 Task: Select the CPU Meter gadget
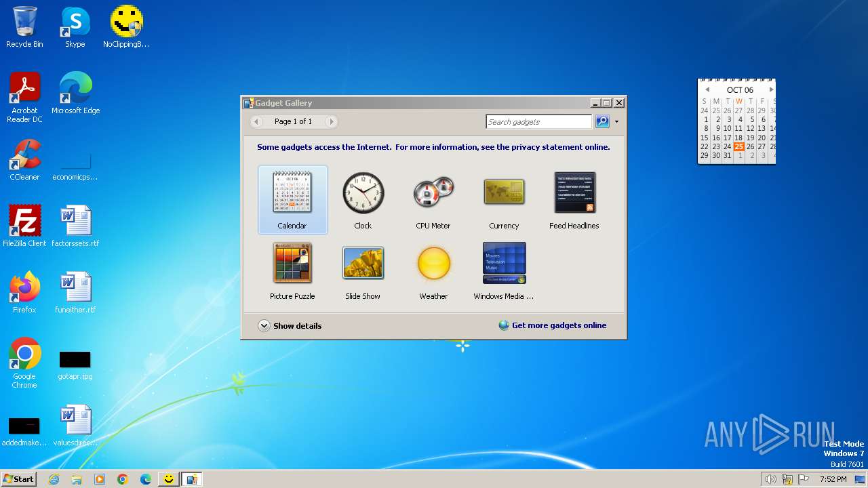[x=433, y=200]
